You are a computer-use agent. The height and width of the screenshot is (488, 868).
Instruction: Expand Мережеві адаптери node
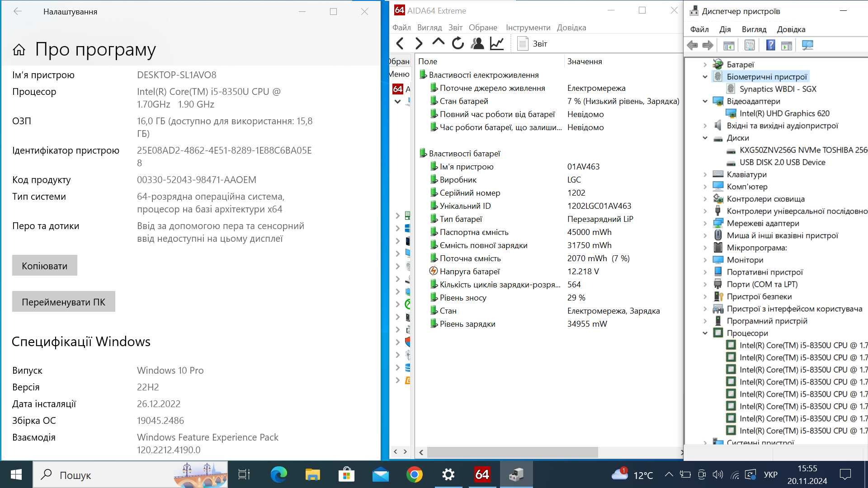705,223
